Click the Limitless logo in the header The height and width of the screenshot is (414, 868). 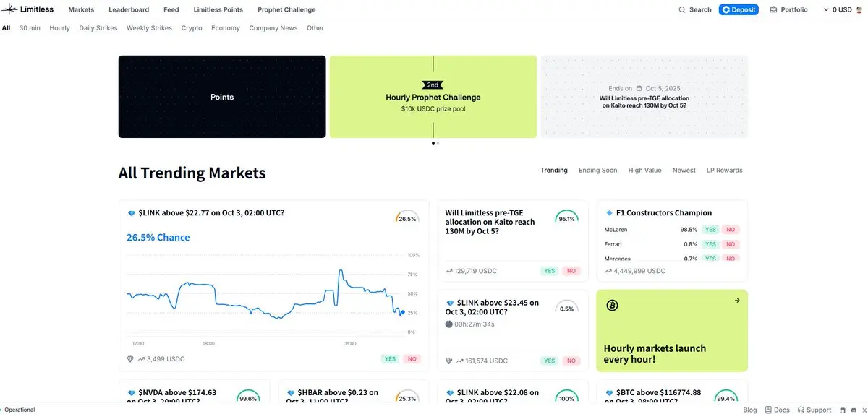28,9
